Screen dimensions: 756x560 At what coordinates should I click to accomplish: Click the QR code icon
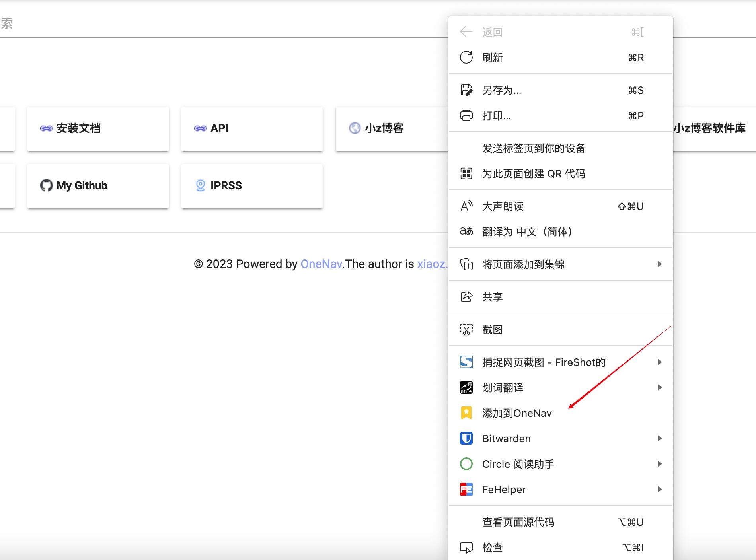click(x=466, y=173)
